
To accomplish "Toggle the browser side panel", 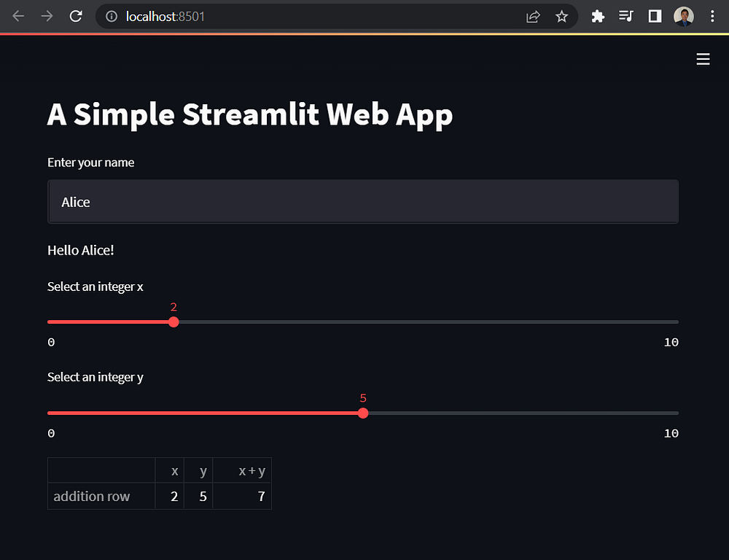I will pos(655,16).
